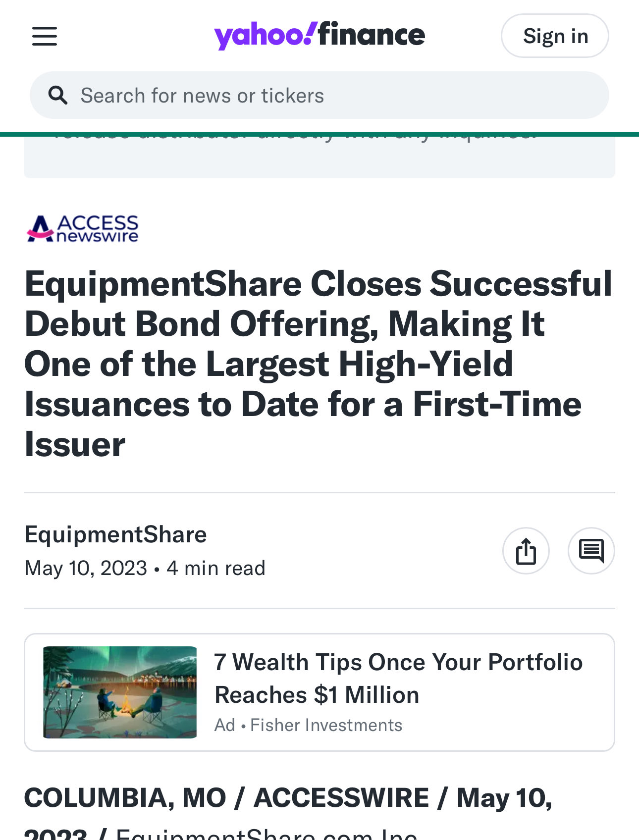
Task: Open the share article icon
Action: (x=526, y=551)
